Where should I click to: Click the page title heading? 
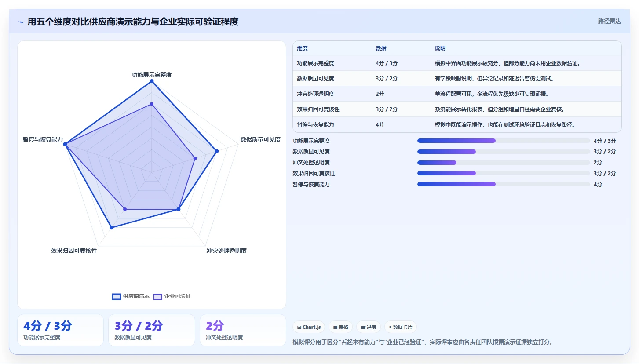[x=133, y=22]
